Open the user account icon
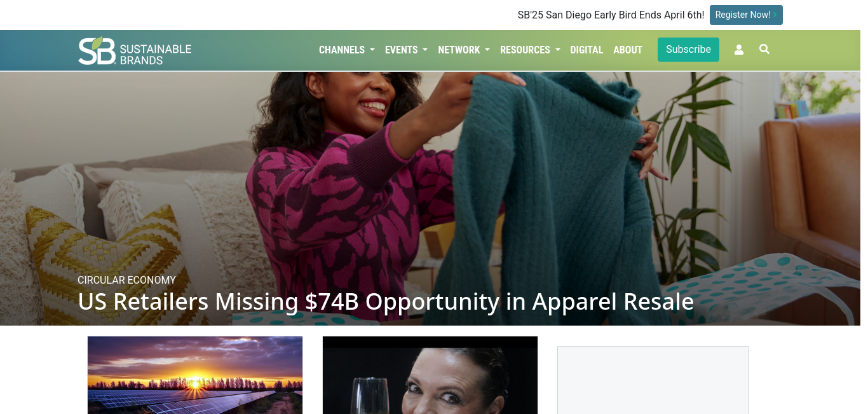This screenshot has width=868, height=414. point(739,50)
